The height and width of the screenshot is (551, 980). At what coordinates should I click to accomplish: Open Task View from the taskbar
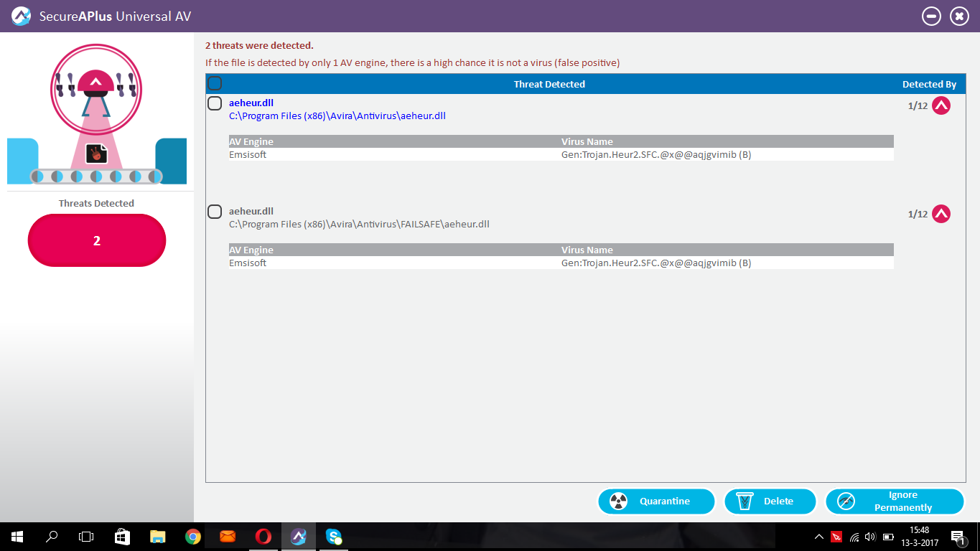click(x=86, y=537)
